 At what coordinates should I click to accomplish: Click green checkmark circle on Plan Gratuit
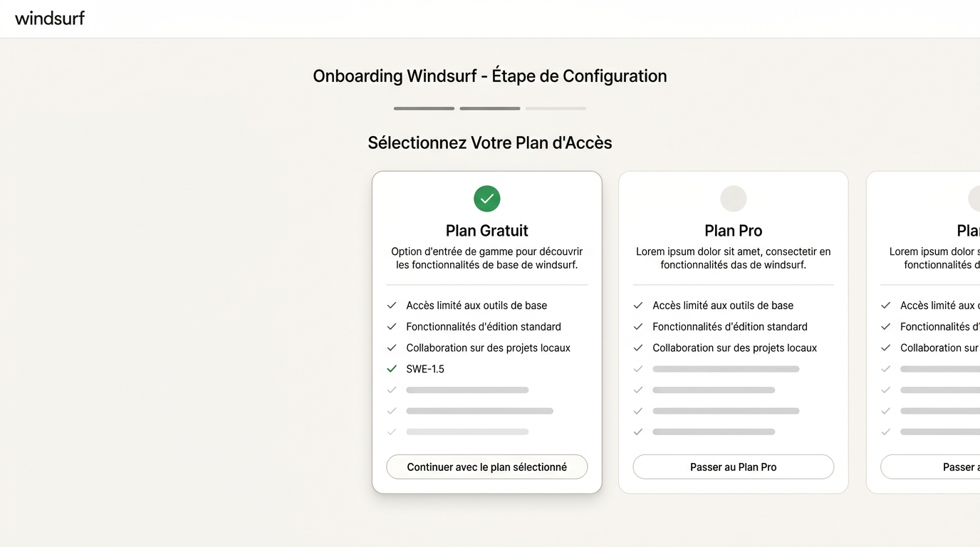click(x=487, y=199)
